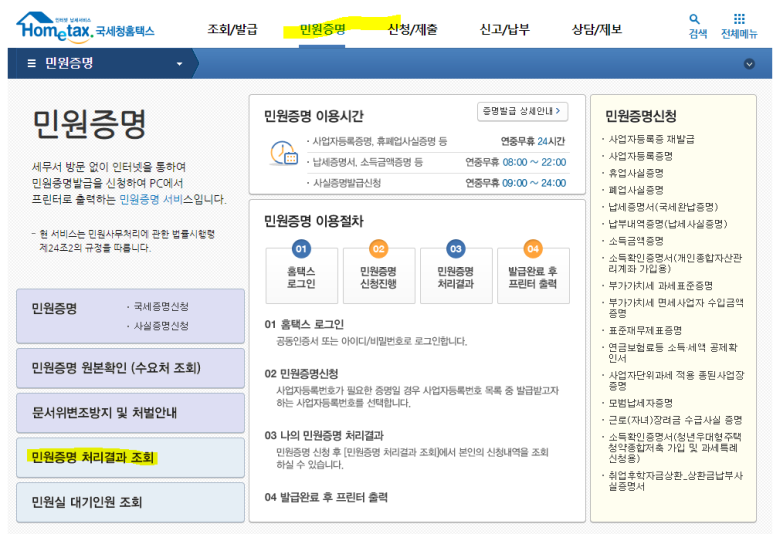The height and width of the screenshot is (534, 773).
Task: Open the 민원증명 breadcrumb dropdown arrow
Action: pos(179,64)
